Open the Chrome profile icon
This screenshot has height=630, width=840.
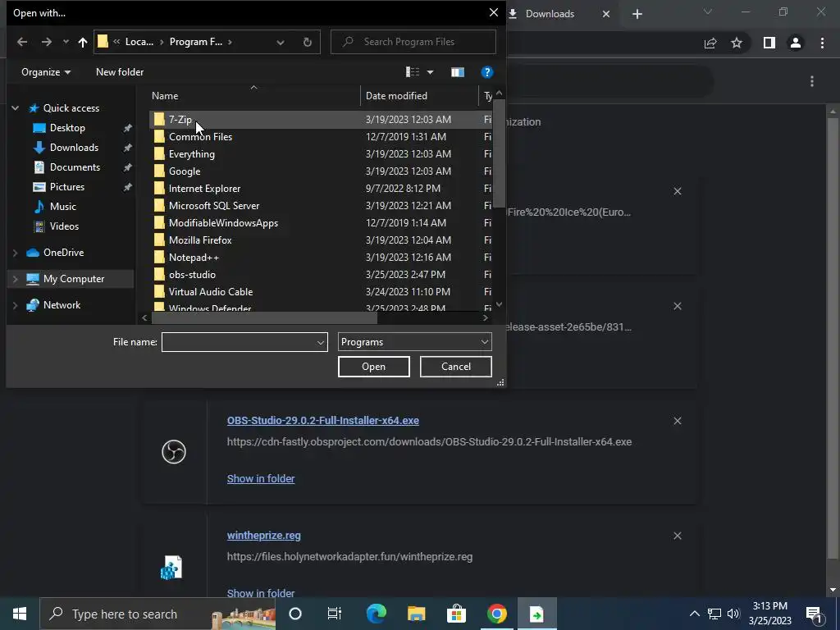click(795, 43)
